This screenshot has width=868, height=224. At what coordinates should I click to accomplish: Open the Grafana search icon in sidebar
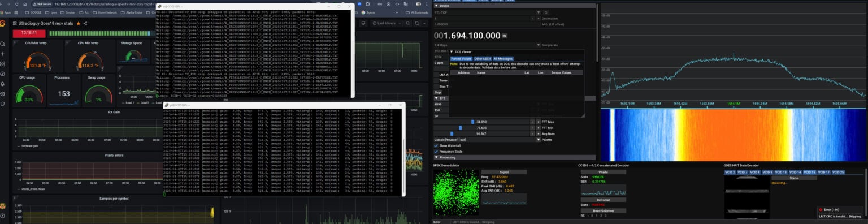click(x=3, y=44)
